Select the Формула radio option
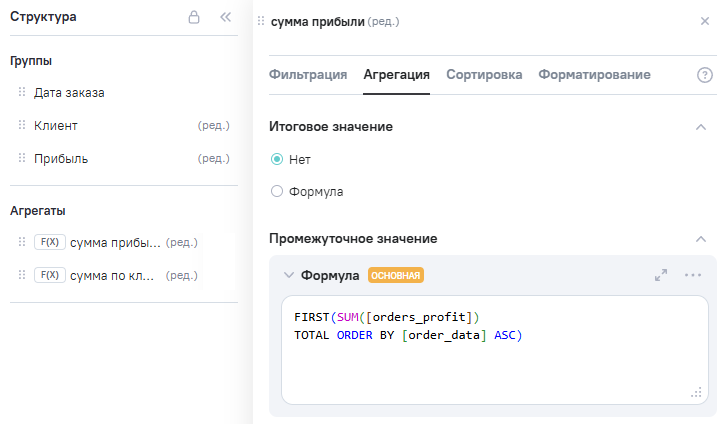Screen dimensions: 726x424 277,191
